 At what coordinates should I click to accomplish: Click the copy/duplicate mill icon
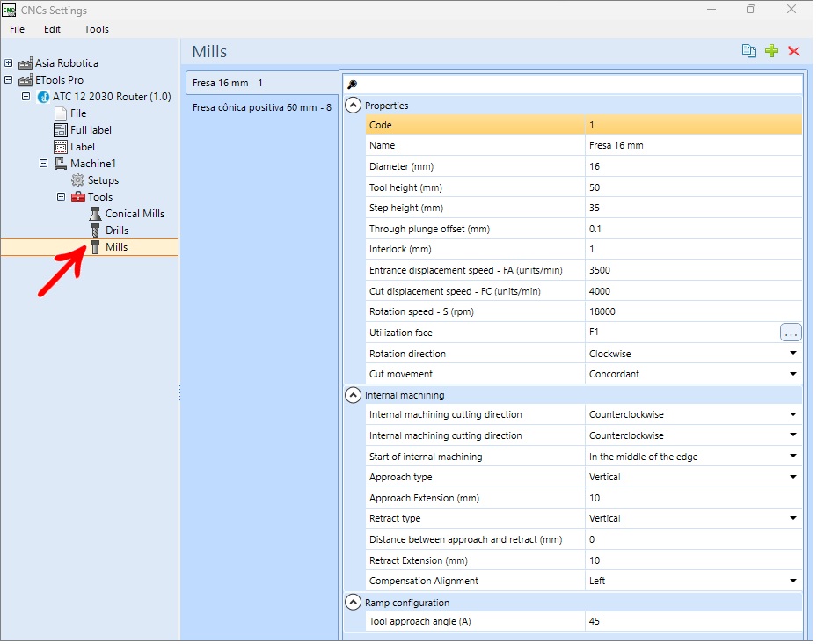[748, 50]
